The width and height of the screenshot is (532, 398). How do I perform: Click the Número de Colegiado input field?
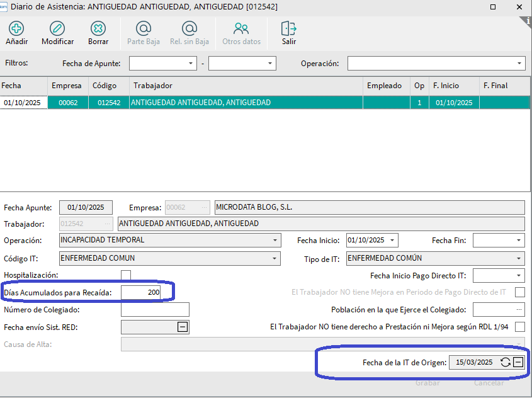click(155, 309)
